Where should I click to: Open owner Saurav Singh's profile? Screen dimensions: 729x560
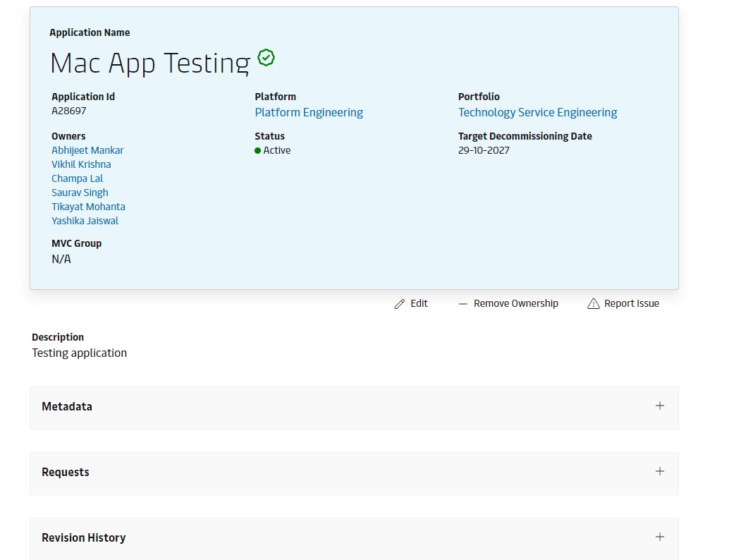(x=80, y=193)
